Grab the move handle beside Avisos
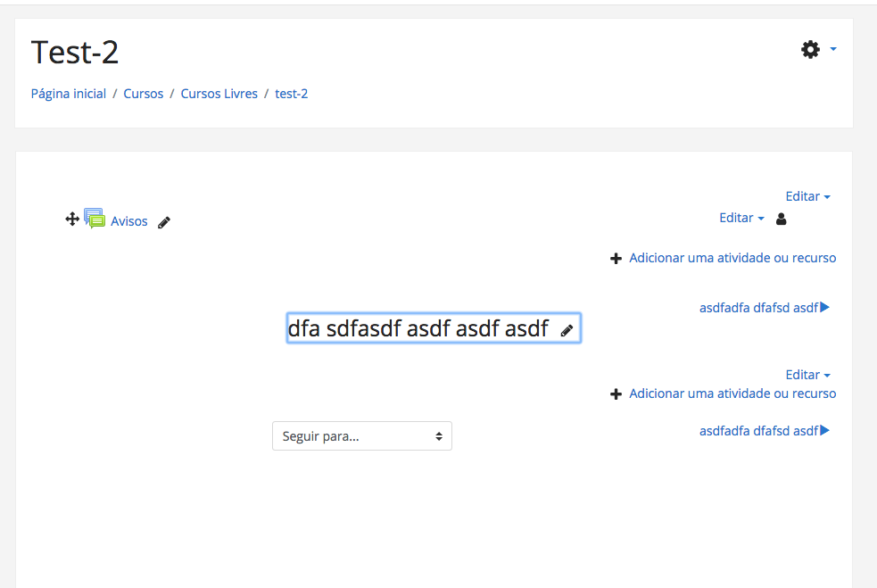Image resolution: width=877 pixels, height=588 pixels. click(x=72, y=219)
